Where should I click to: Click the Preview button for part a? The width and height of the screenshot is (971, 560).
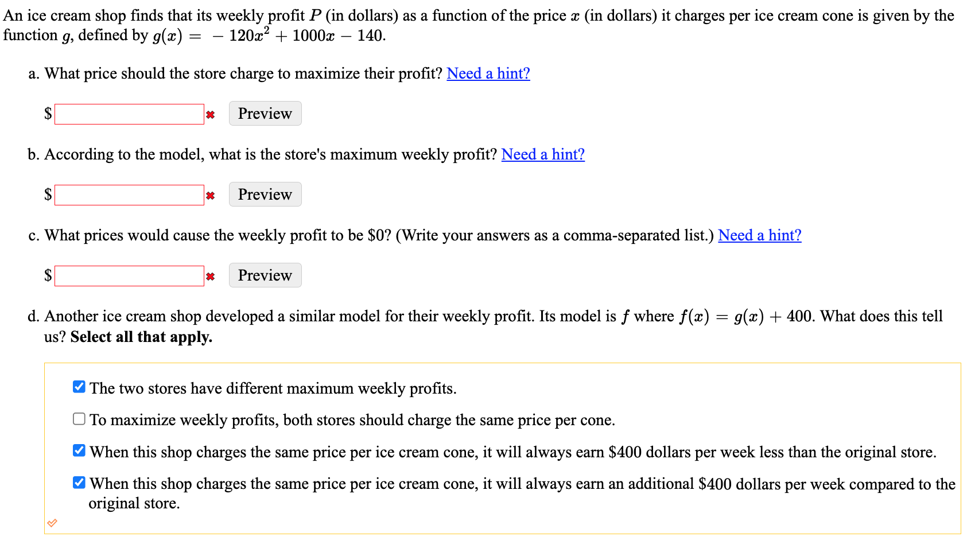click(x=264, y=113)
